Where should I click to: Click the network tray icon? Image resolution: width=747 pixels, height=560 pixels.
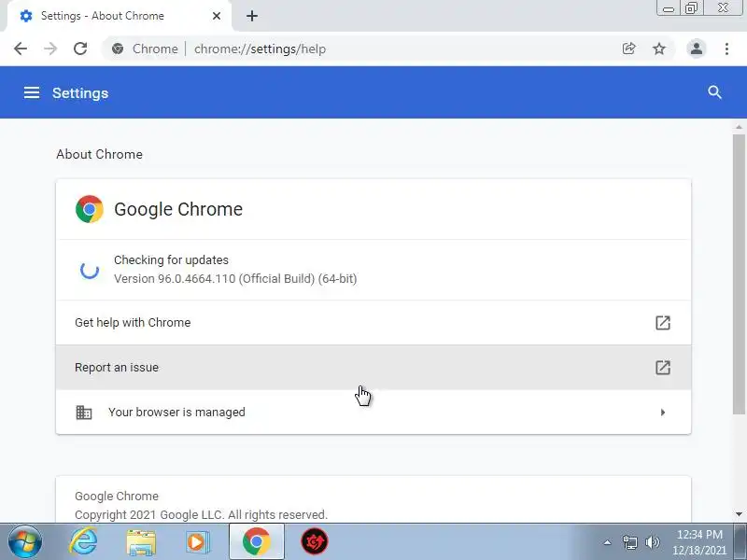pyautogui.click(x=629, y=542)
